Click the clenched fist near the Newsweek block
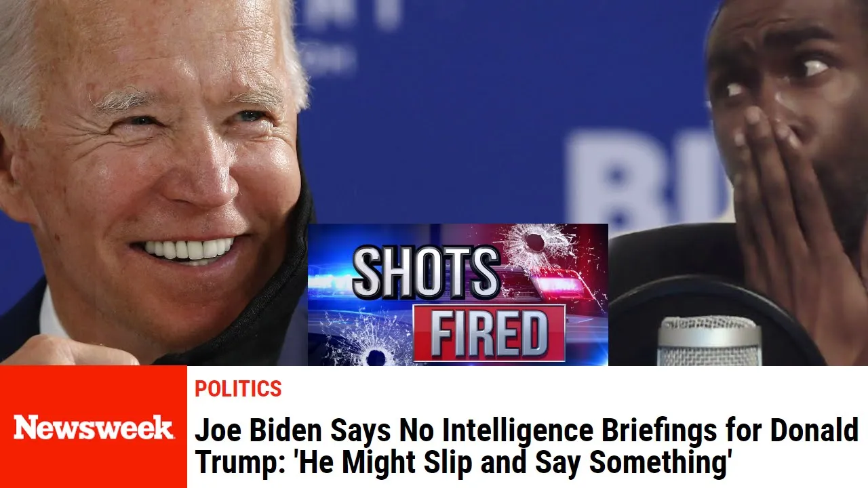 tap(68, 350)
